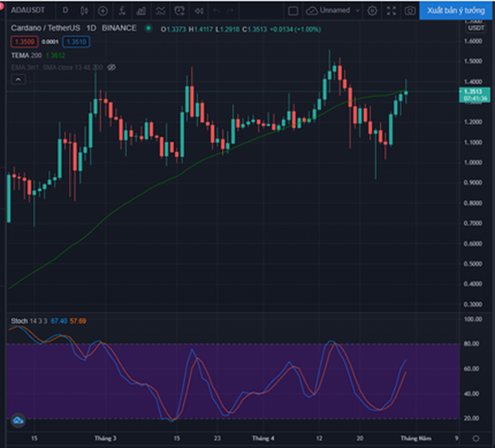Select the layout square icon

pyautogui.click(x=294, y=10)
